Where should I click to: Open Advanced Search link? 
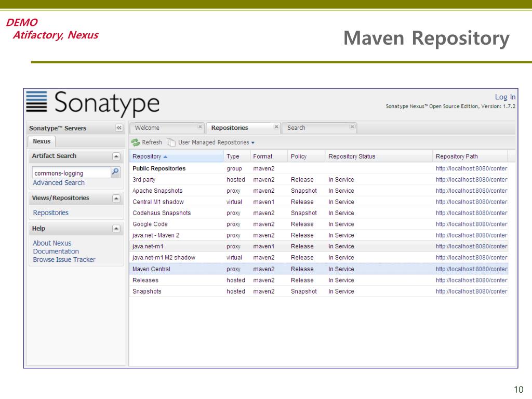point(59,182)
